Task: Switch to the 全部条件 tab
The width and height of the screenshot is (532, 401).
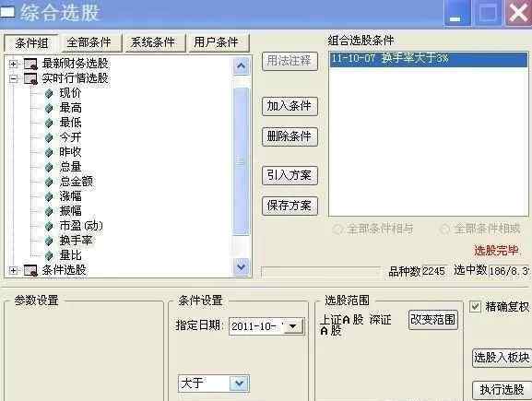Action: pos(89,42)
